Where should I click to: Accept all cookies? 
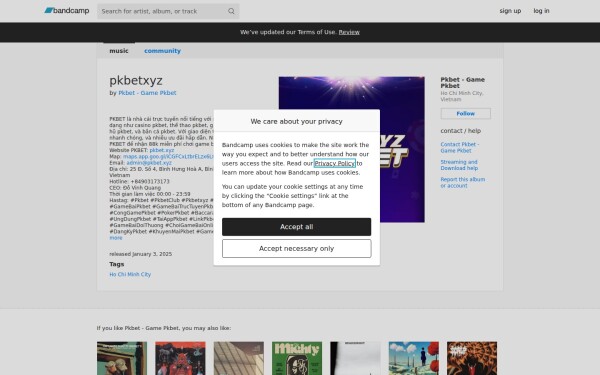pyautogui.click(x=297, y=227)
